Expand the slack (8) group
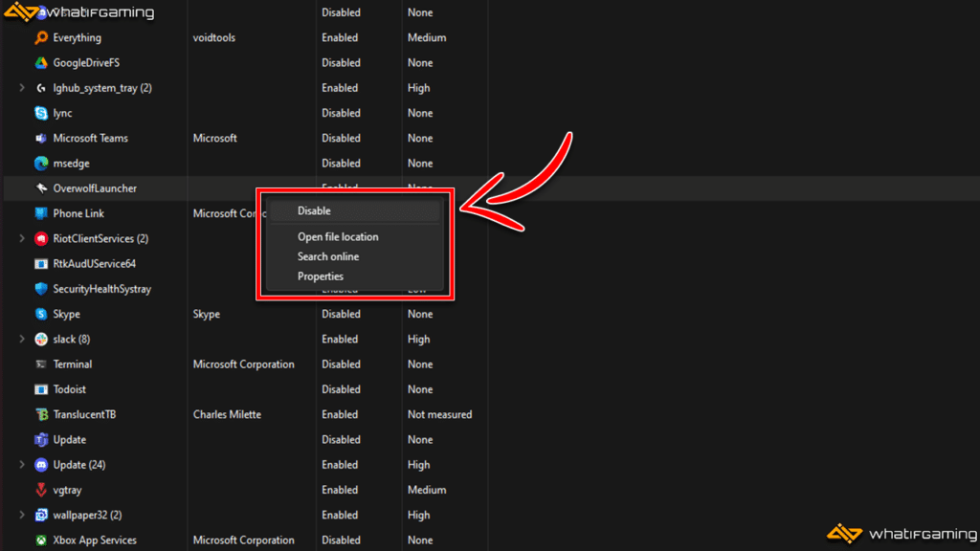The image size is (980, 551). click(22, 340)
